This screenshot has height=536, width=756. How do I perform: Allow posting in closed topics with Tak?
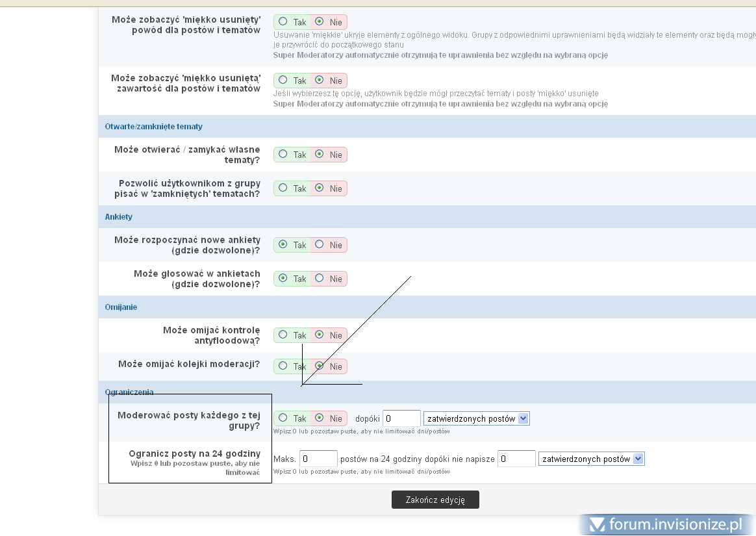tap(283, 188)
